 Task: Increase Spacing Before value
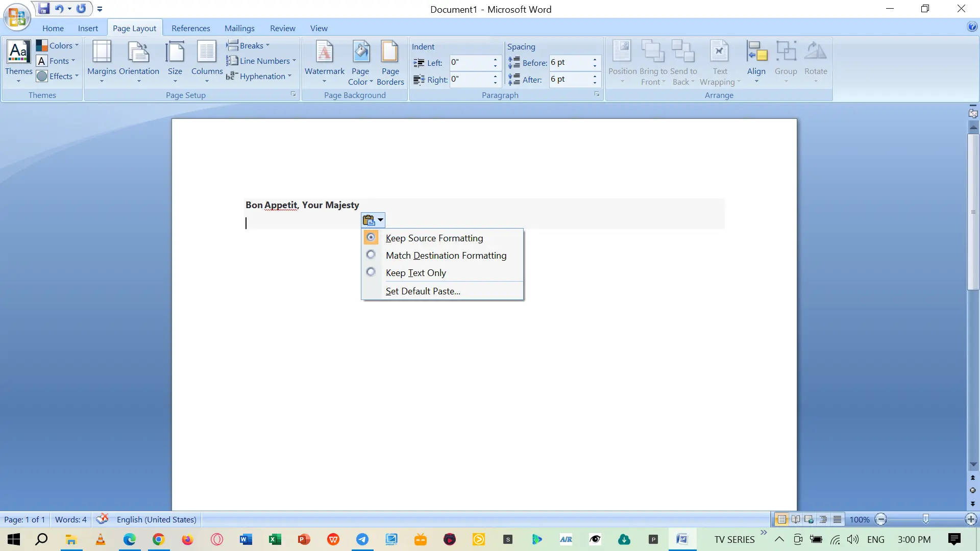coord(595,59)
